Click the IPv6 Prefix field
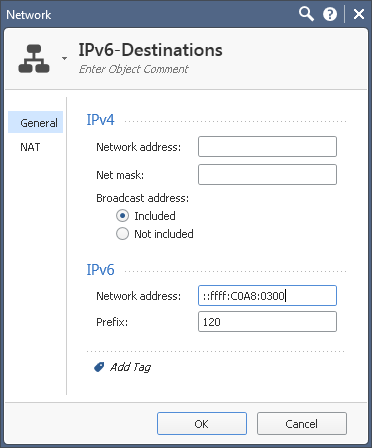 pos(267,322)
